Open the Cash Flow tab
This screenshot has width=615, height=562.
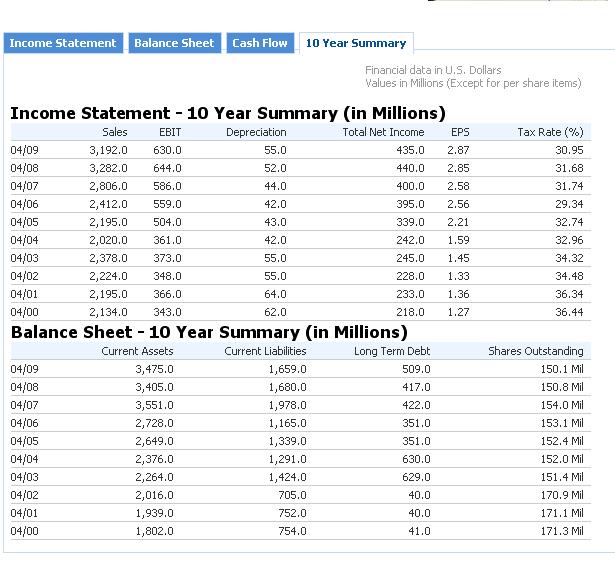(260, 43)
